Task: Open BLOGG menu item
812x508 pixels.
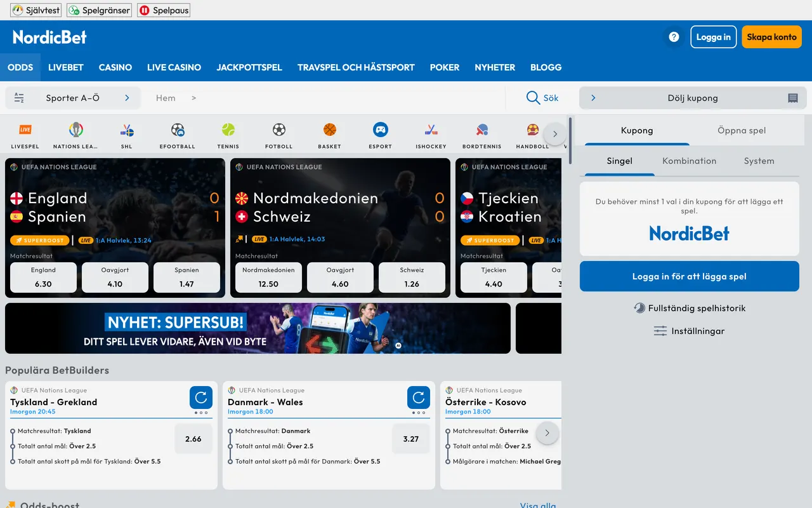Action: pyautogui.click(x=546, y=67)
